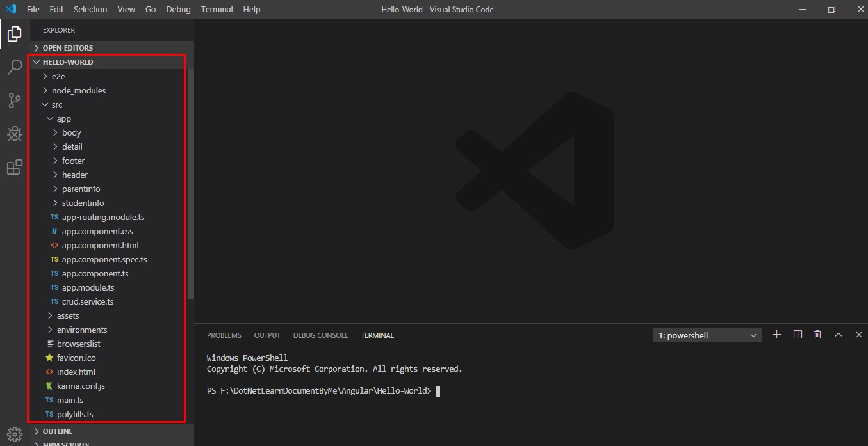Open the Terminal menu
This screenshot has height=446, width=868.
(x=217, y=9)
